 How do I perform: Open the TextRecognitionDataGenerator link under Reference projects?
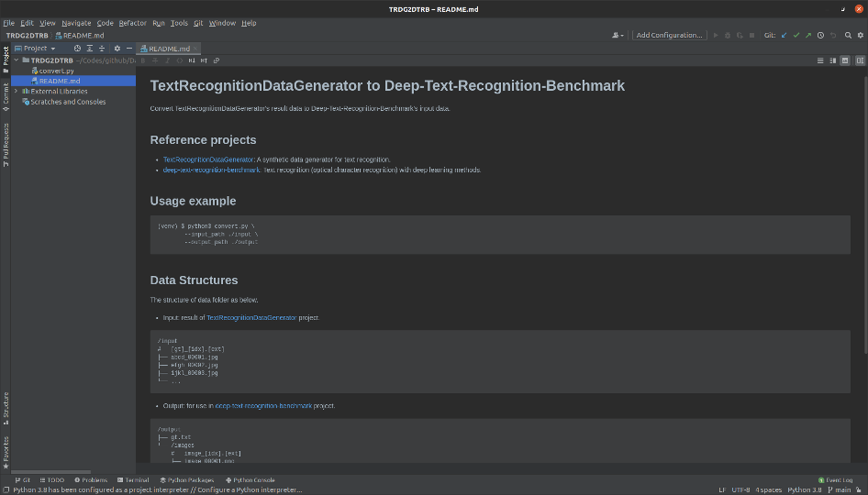[208, 159]
